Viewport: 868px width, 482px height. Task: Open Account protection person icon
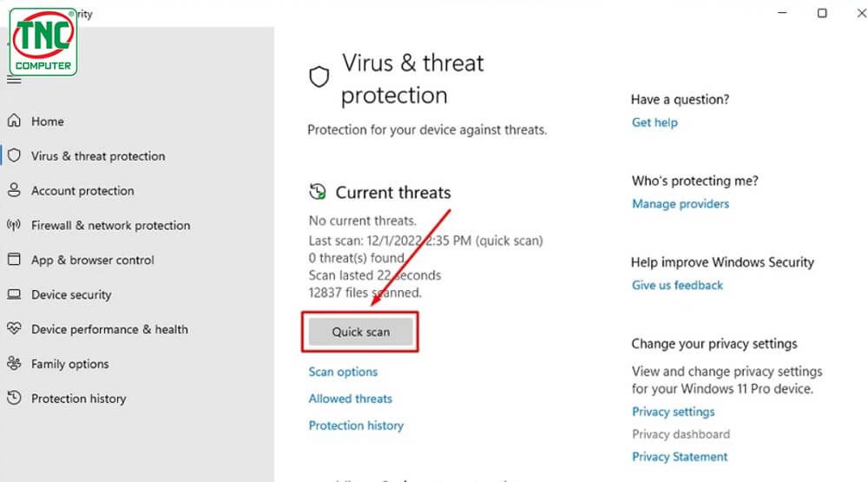coord(14,190)
